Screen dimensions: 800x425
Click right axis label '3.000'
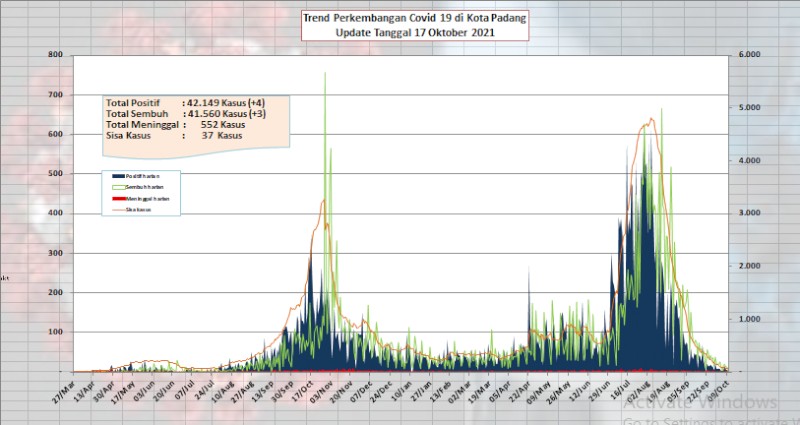(x=749, y=213)
